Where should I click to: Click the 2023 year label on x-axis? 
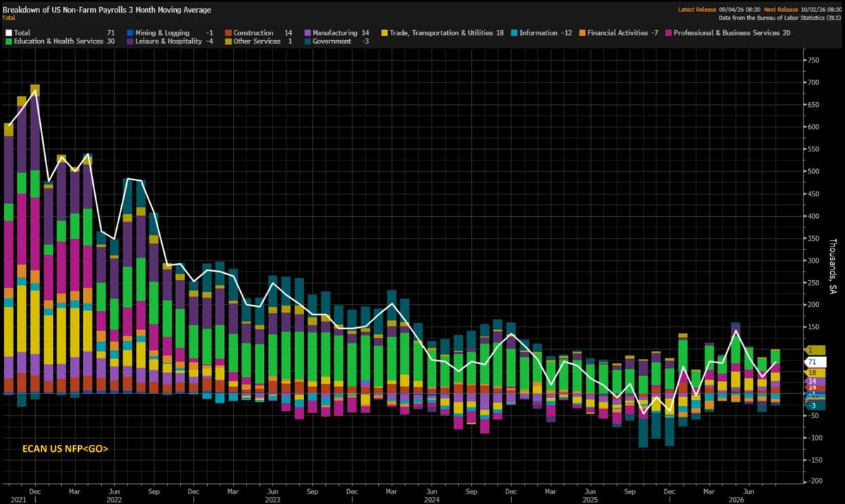[x=273, y=498]
